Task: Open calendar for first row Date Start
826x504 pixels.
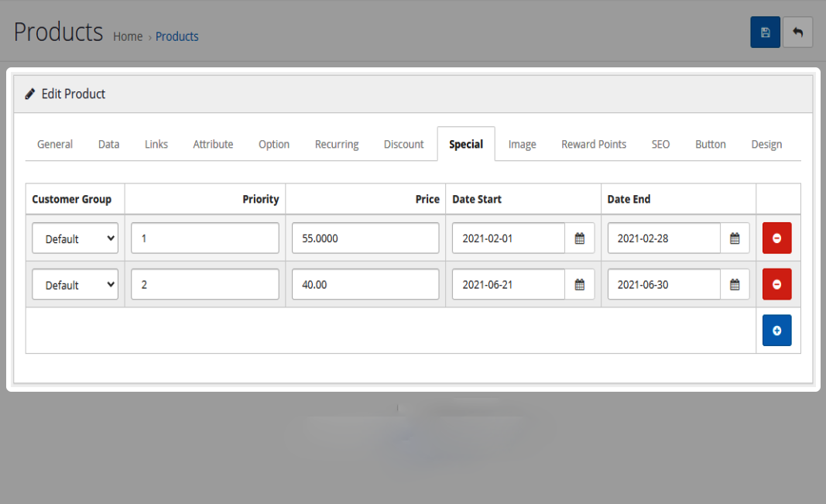Action: (x=579, y=238)
